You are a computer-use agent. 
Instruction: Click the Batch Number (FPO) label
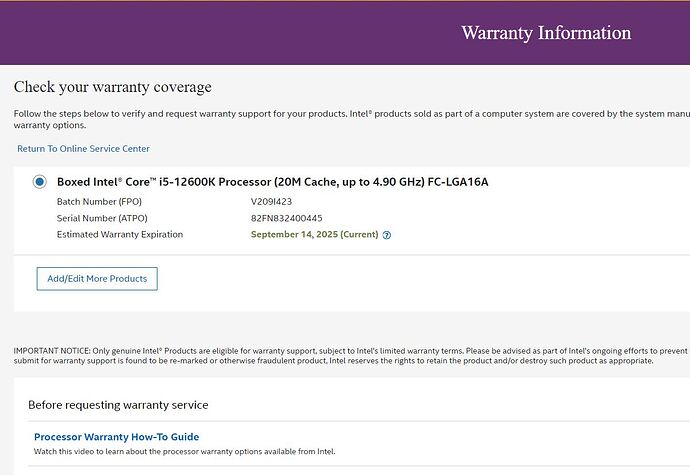coord(99,202)
